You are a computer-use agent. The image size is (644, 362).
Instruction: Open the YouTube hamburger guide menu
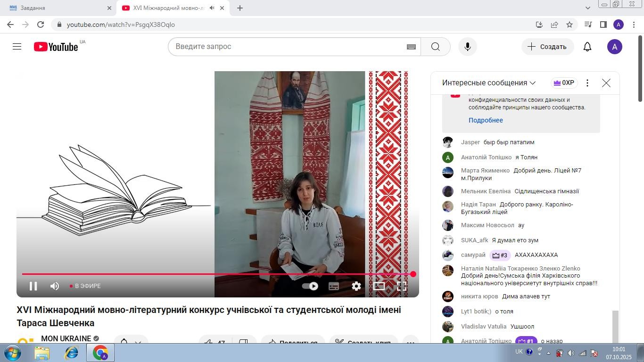click(x=17, y=47)
